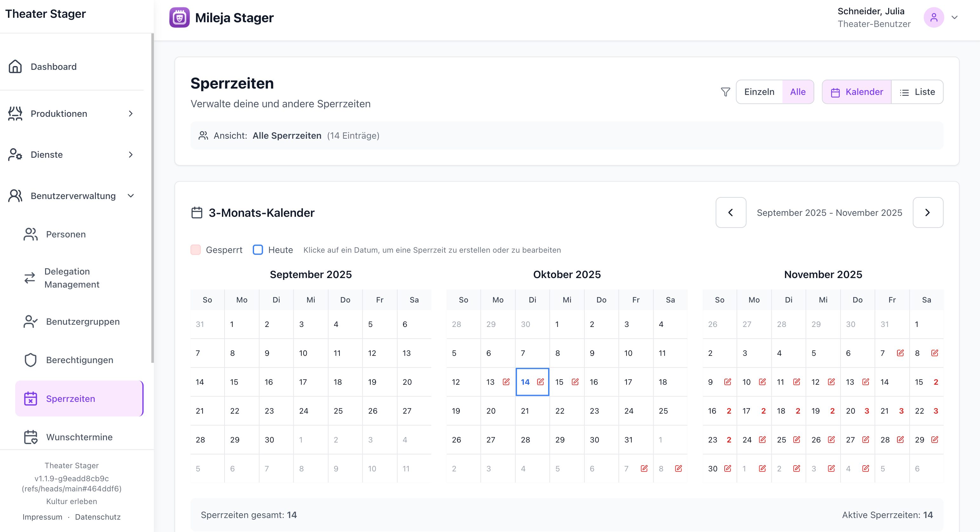Click the user avatar icon
Image resolution: width=980 pixels, height=532 pixels.
934,17
